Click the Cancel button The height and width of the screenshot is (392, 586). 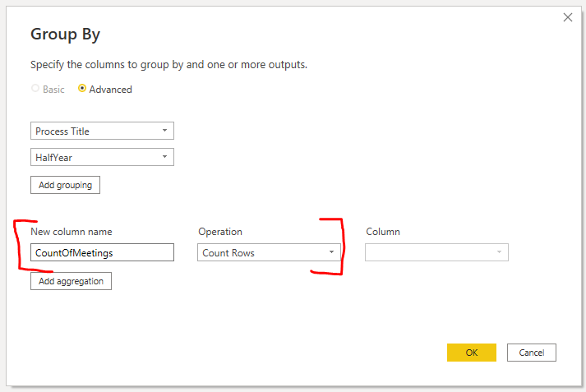[x=531, y=353]
